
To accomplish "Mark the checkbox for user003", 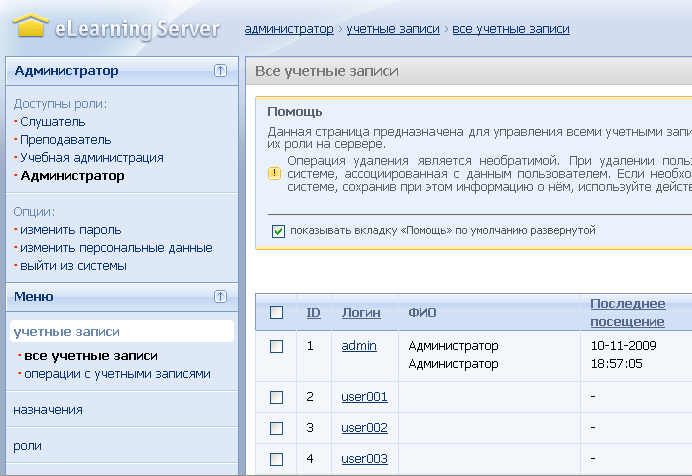I will [x=277, y=459].
